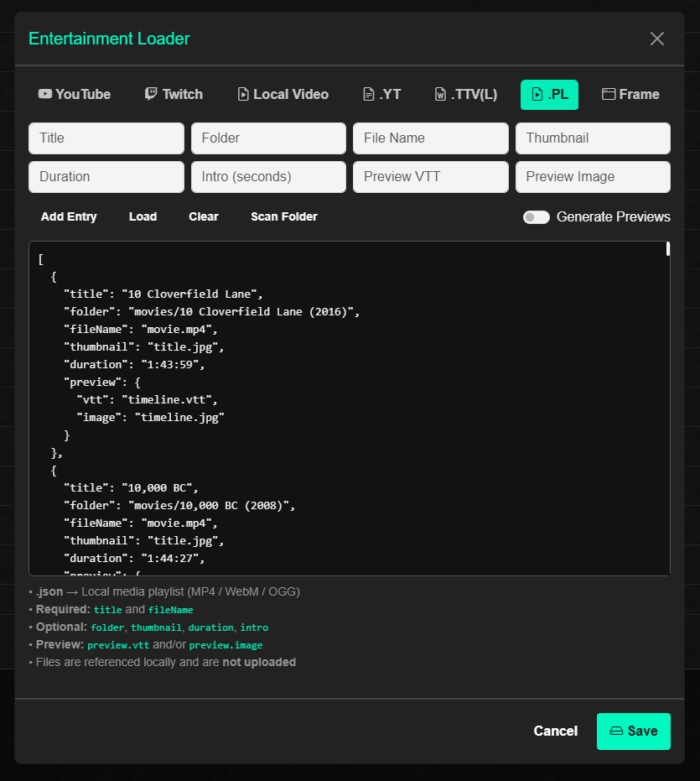Save the playlist with the Save button
Viewport: 700px width, 781px height.
tap(633, 731)
